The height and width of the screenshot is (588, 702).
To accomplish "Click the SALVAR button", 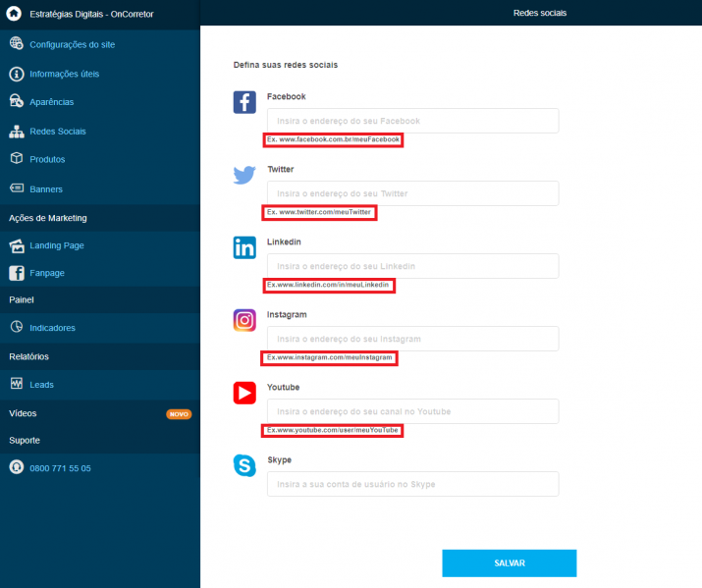I will (x=509, y=562).
